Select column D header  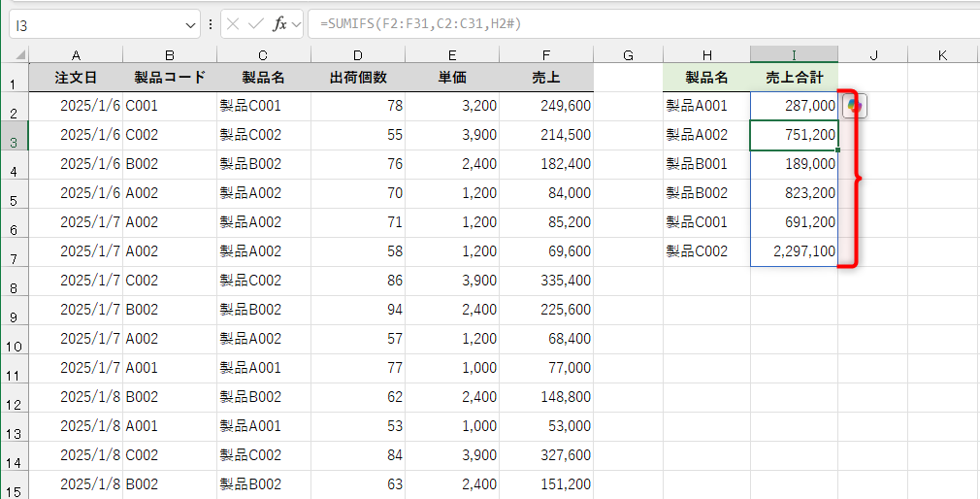click(x=358, y=55)
